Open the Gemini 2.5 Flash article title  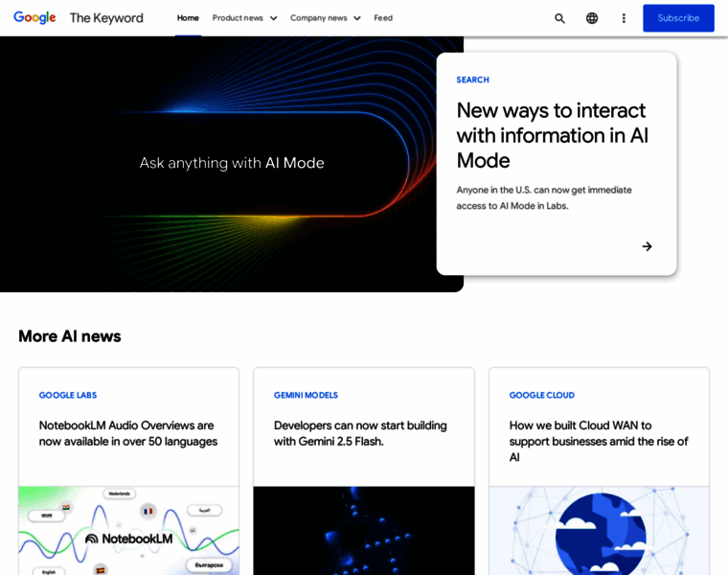click(360, 433)
